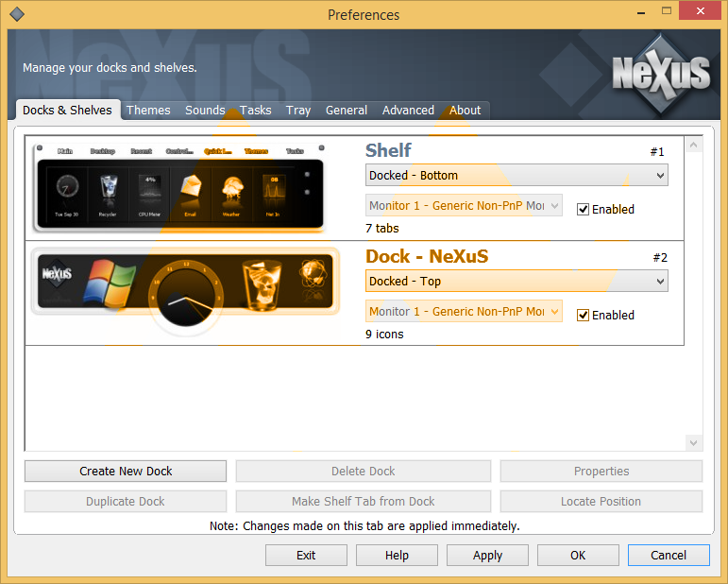Open the Tasks tab
The height and width of the screenshot is (584, 728).
click(x=255, y=111)
